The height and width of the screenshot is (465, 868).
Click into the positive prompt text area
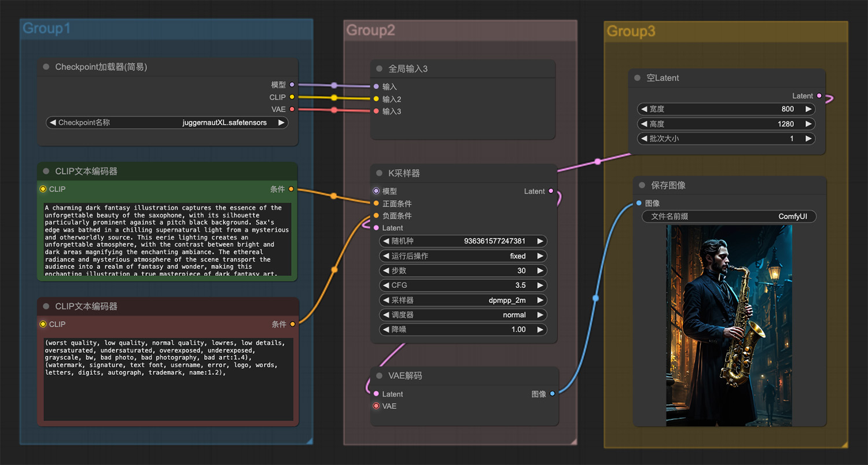coord(167,239)
